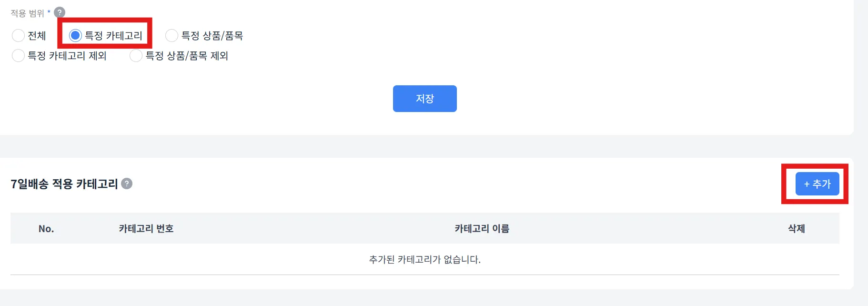The image size is (868, 306).
Task: Click the 특정 상품/품목 제외 label text
Action: click(187, 56)
